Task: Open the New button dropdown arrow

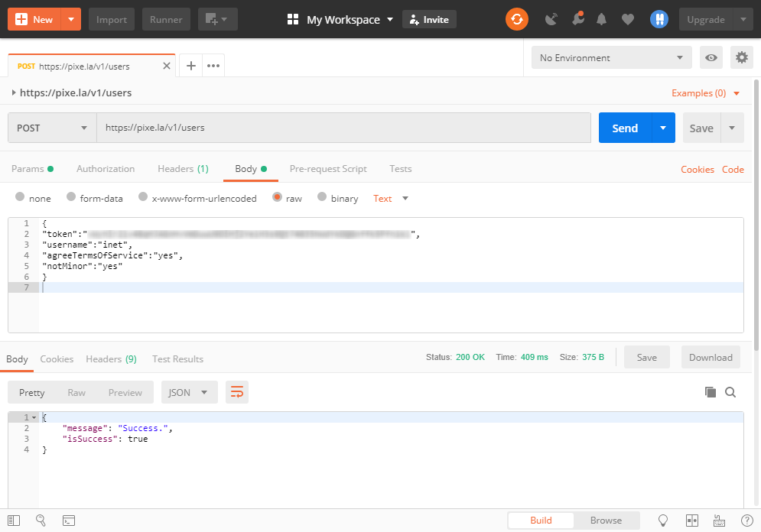Action: [x=71, y=19]
